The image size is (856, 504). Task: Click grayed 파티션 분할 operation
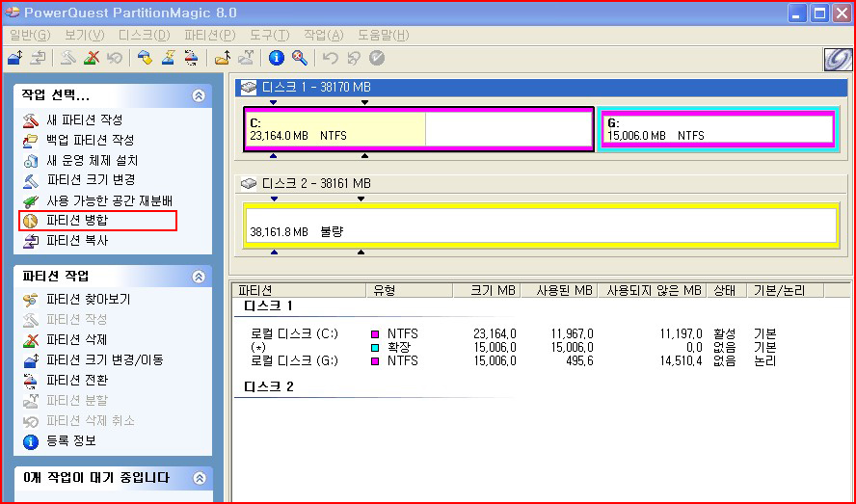77,400
